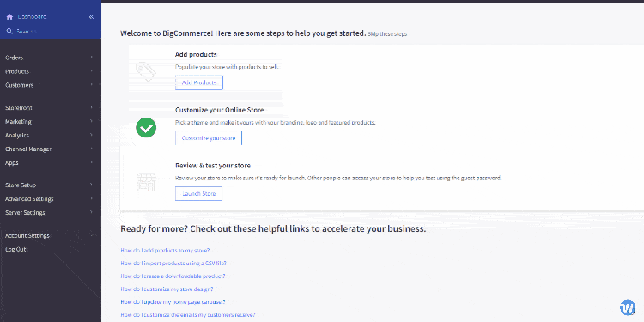Image resolution: width=644 pixels, height=322 pixels.
Task: Expand the Orders menu arrow
Action: [91, 58]
